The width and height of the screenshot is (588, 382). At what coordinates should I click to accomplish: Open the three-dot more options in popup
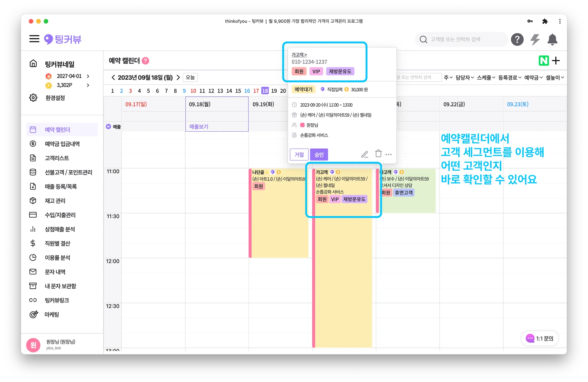point(388,154)
